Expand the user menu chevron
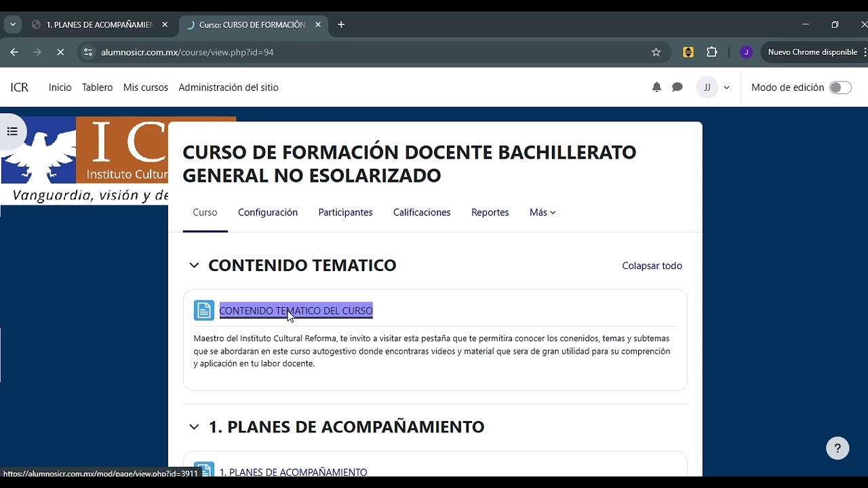This screenshot has height=488, width=868. [727, 87]
